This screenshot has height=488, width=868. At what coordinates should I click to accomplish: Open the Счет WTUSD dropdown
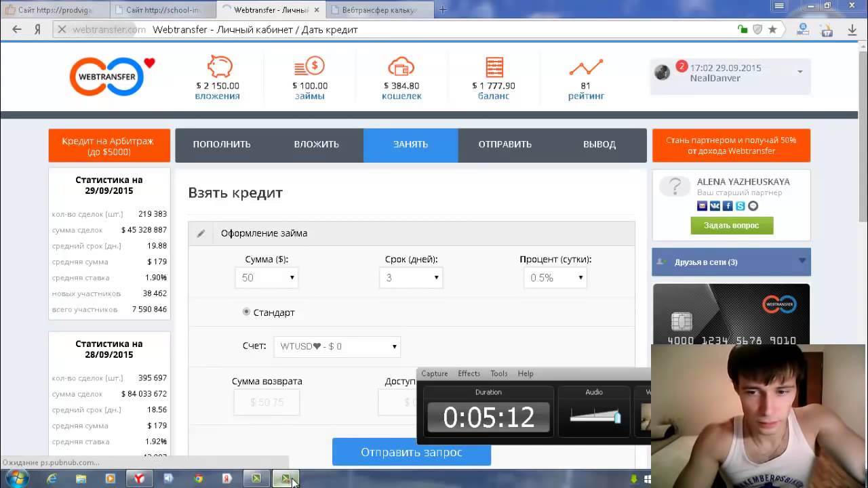coord(337,346)
